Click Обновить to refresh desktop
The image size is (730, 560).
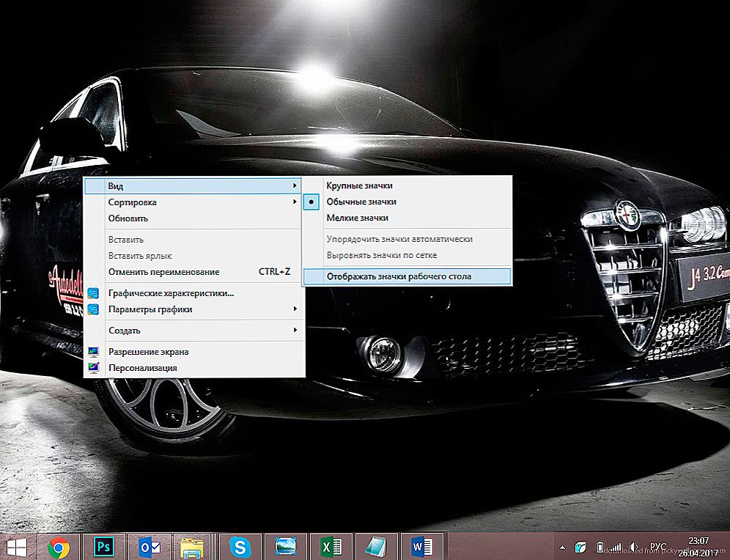pos(193,218)
